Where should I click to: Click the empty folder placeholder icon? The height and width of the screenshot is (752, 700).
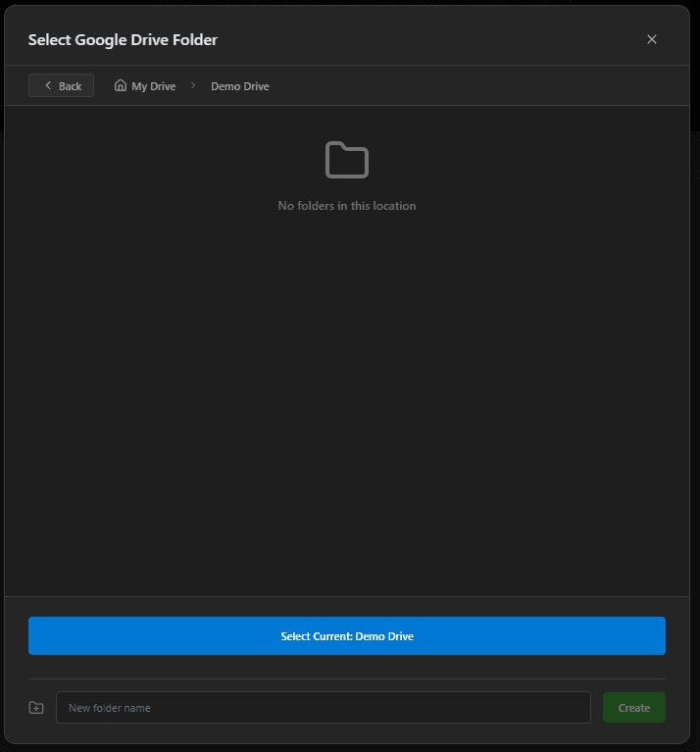[x=347, y=160]
